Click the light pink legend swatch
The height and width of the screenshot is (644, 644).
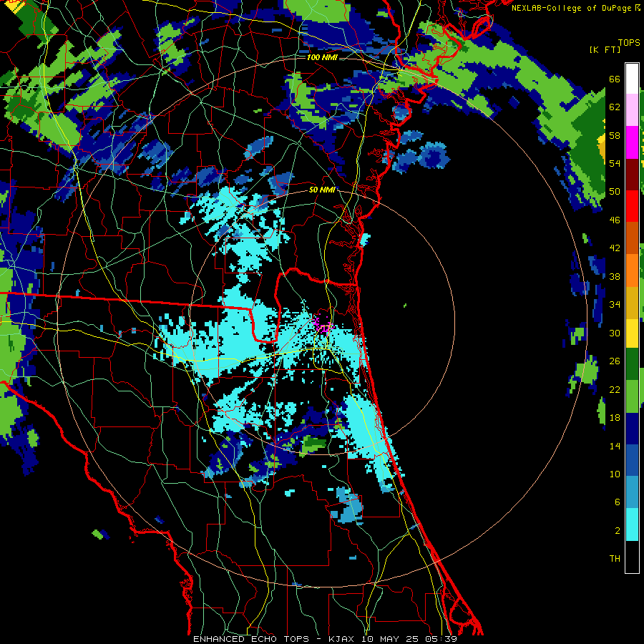pyautogui.click(x=632, y=110)
